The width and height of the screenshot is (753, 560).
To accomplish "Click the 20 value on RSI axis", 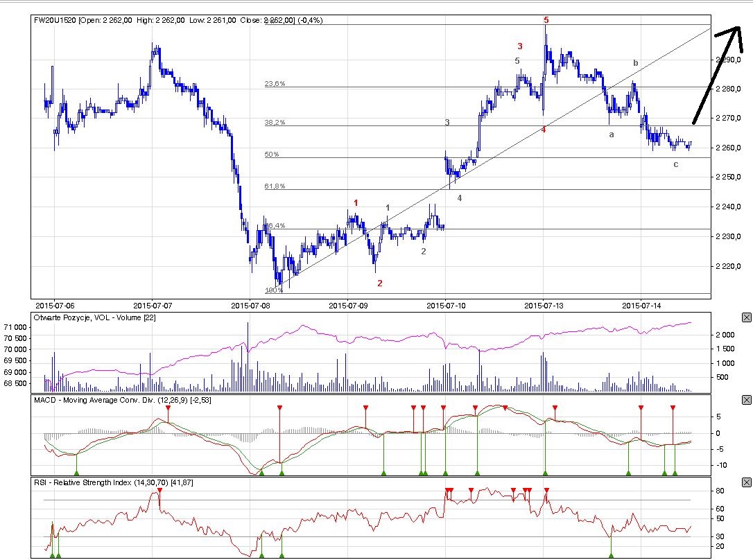I will [x=720, y=547].
